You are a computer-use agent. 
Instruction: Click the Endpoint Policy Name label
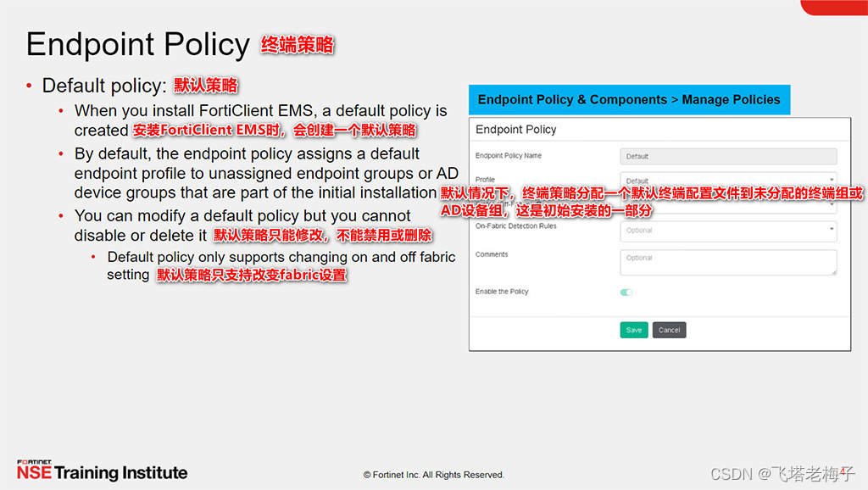[x=509, y=156]
